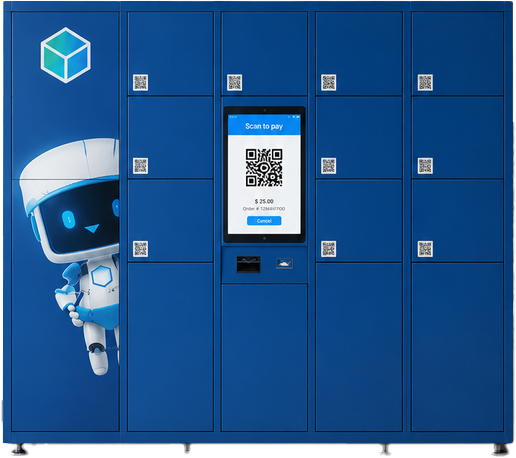This screenshot has height=458, width=516.
Task: Tap the hexagon badge on the robot's chest
Action: (x=102, y=276)
